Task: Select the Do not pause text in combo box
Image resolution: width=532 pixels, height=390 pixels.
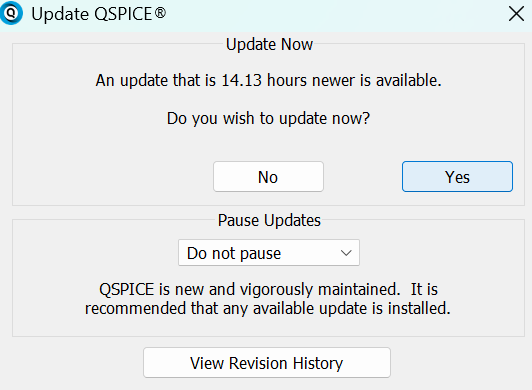Action: (x=234, y=253)
